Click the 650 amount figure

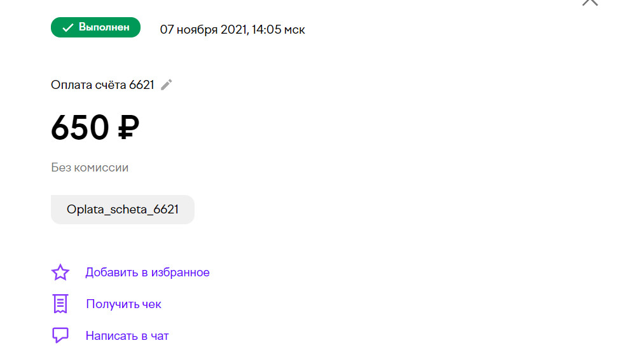coord(80,127)
